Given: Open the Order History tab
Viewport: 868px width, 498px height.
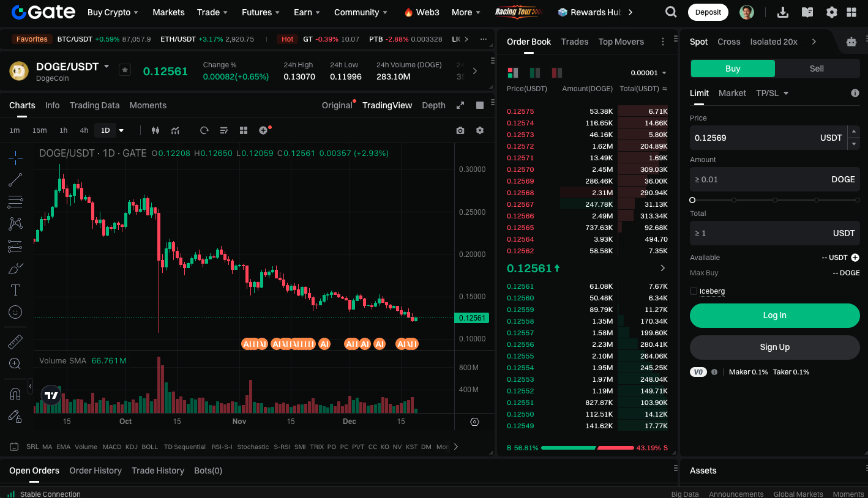Looking at the screenshot, I should click(x=95, y=470).
